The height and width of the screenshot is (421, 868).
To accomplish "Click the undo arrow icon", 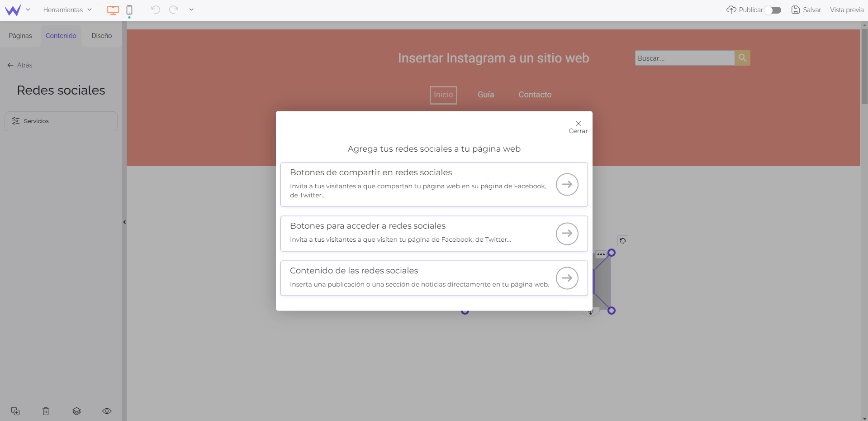I will pos(156,10).
